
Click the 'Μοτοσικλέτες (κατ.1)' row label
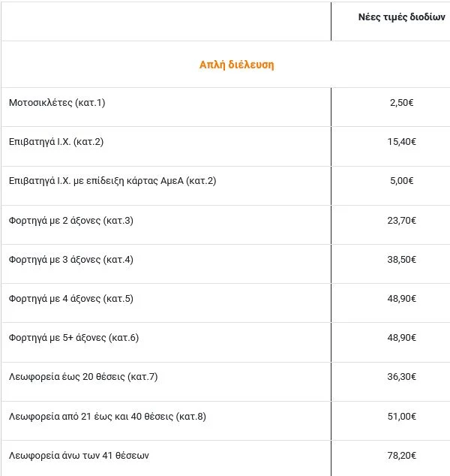(x=57, y=102)
